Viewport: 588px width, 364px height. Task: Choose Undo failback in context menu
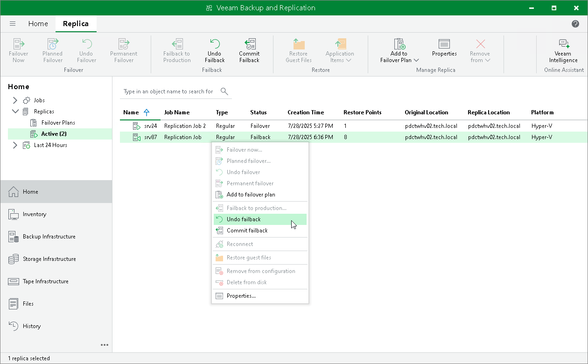(260, 219)
